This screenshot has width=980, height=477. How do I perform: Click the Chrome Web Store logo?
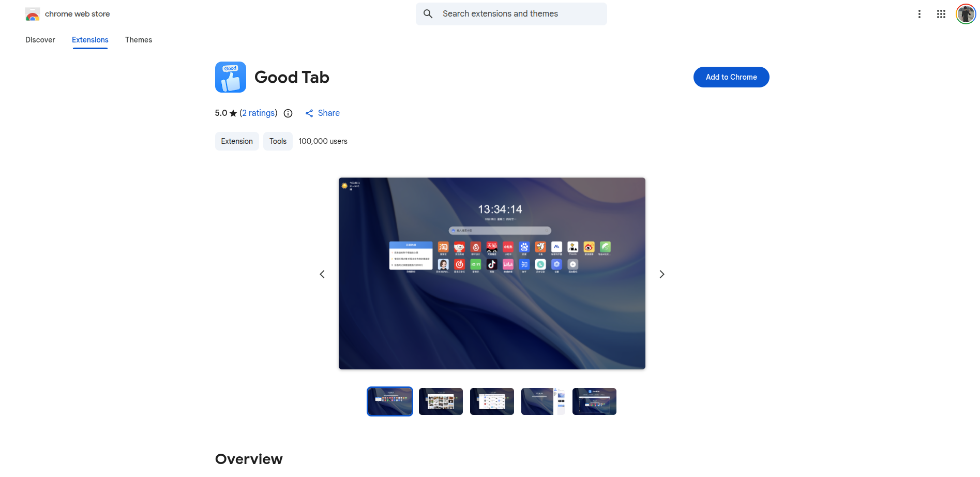(x=33, y=14)
